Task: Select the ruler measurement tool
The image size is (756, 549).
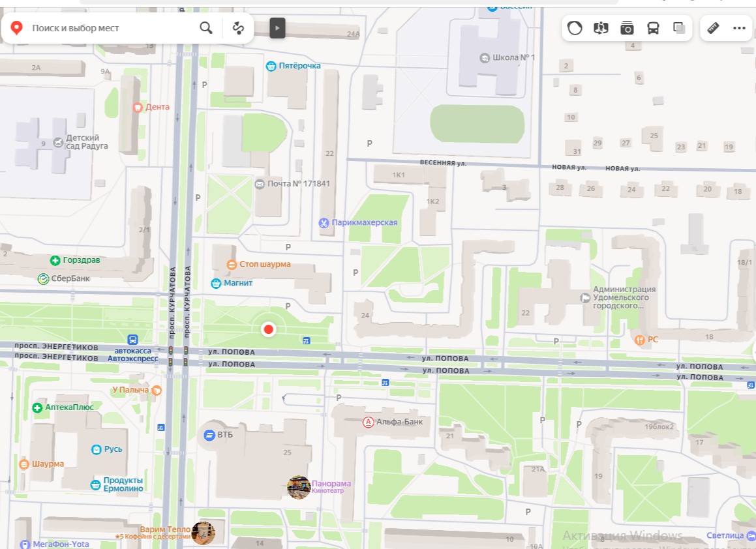Action: [713, 28]
